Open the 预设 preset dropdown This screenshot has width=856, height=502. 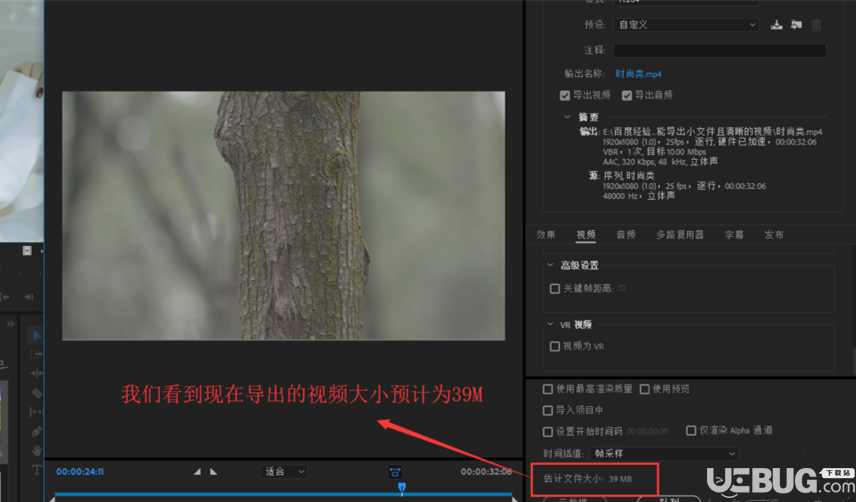(x=686, y=25)
